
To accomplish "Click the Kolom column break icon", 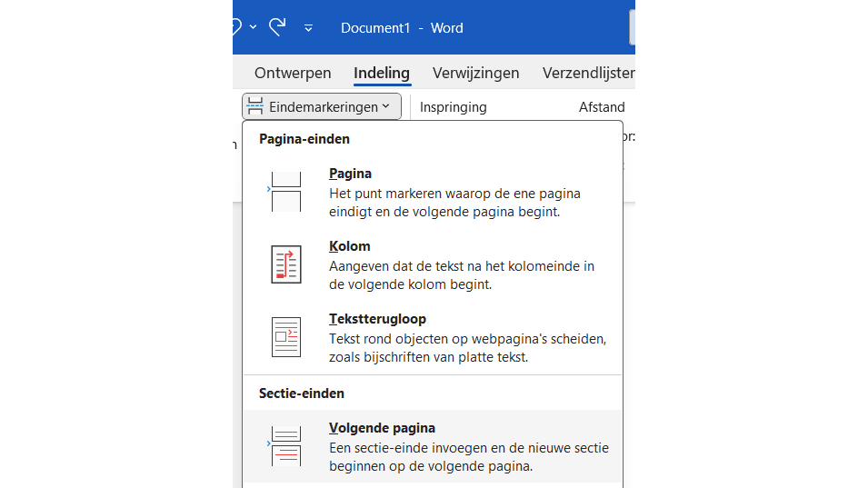I will pos(286,264).
